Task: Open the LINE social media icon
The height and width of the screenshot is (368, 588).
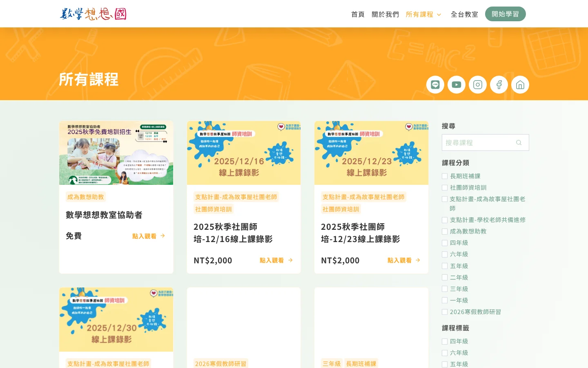Action: (x=435, y=85)
